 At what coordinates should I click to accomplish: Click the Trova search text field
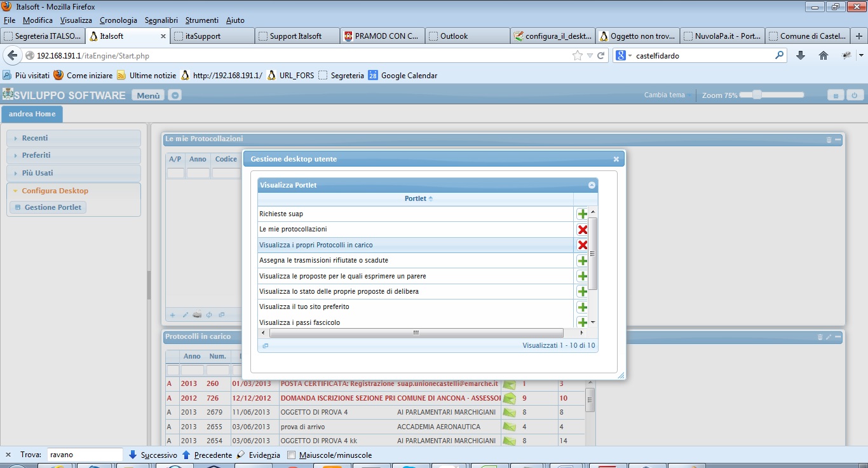[x=85, y=455]
